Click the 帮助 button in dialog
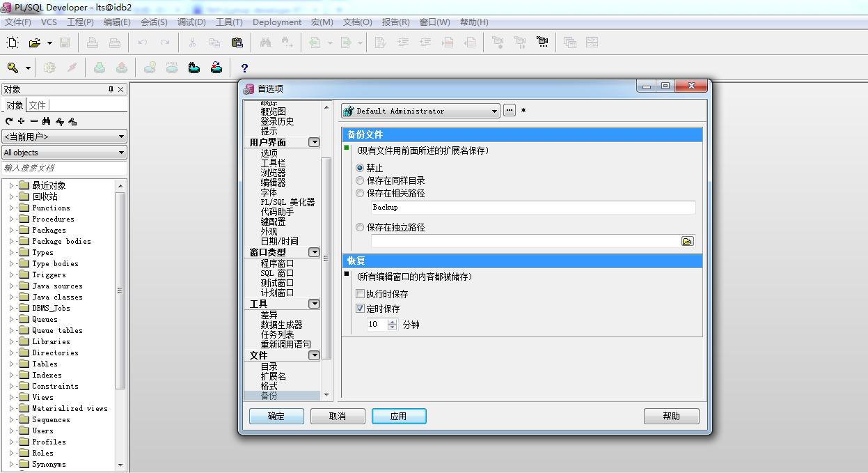 coord(672,416)
